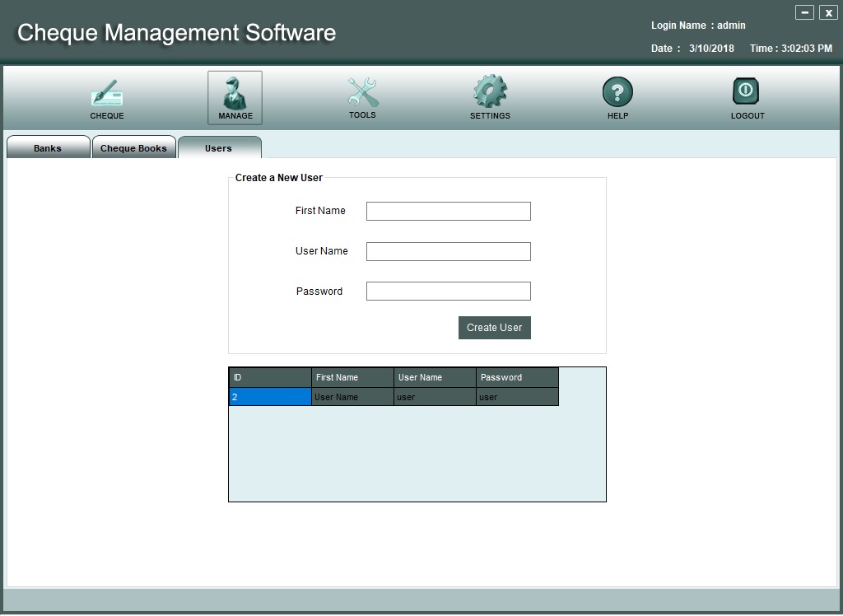Click into the User Name text box
The height and width of the screenshot is (616, 843).
pos(448,252)
